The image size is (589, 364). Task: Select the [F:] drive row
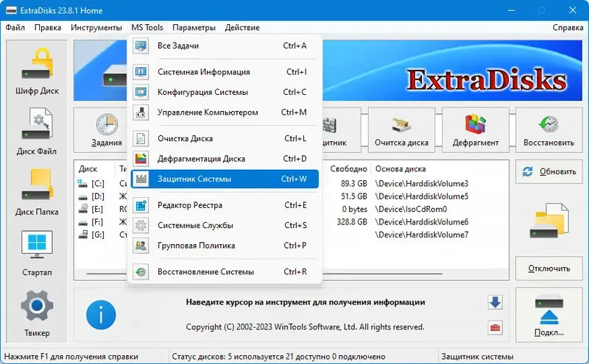coord(292,222)
